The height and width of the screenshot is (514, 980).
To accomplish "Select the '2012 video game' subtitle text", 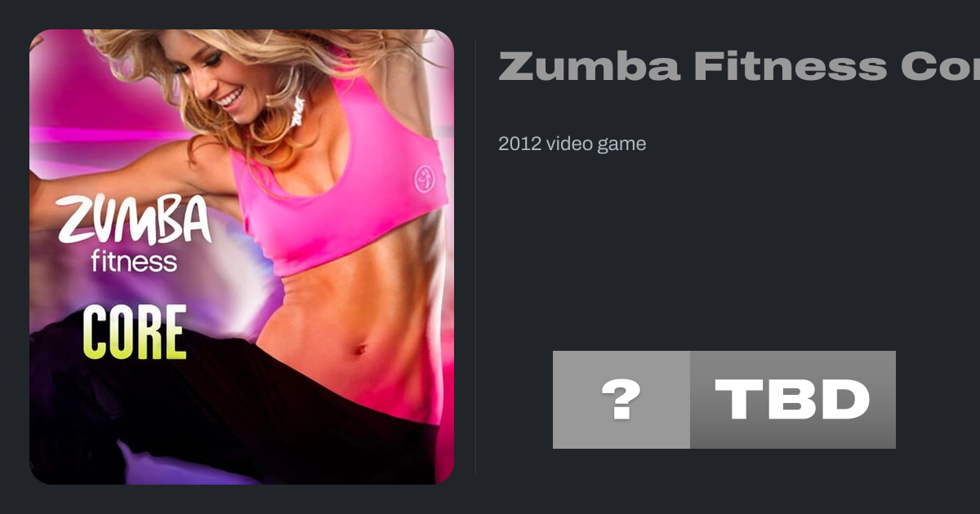I will point(572,144).
